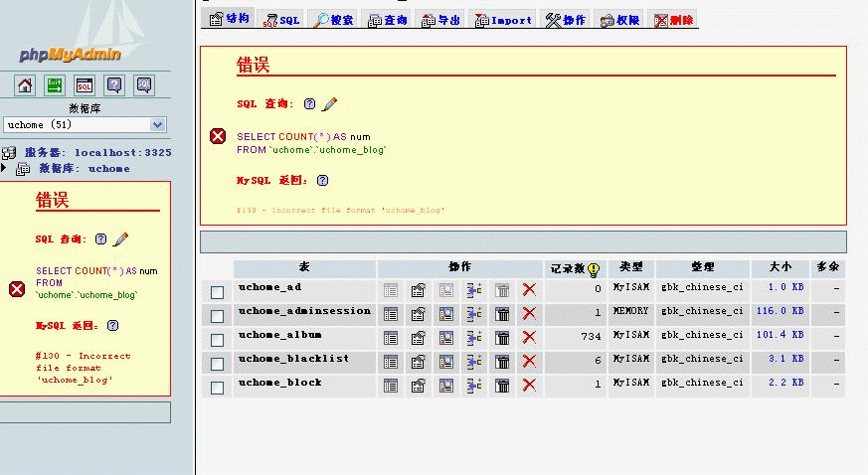
Task: Search uchome_album using its search icon
Action: coord(446,338)
